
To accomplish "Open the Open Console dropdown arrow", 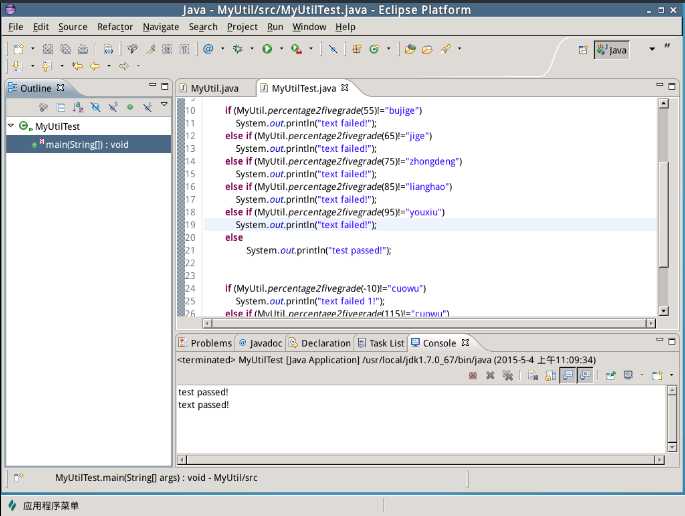I will tap(671, 375).
